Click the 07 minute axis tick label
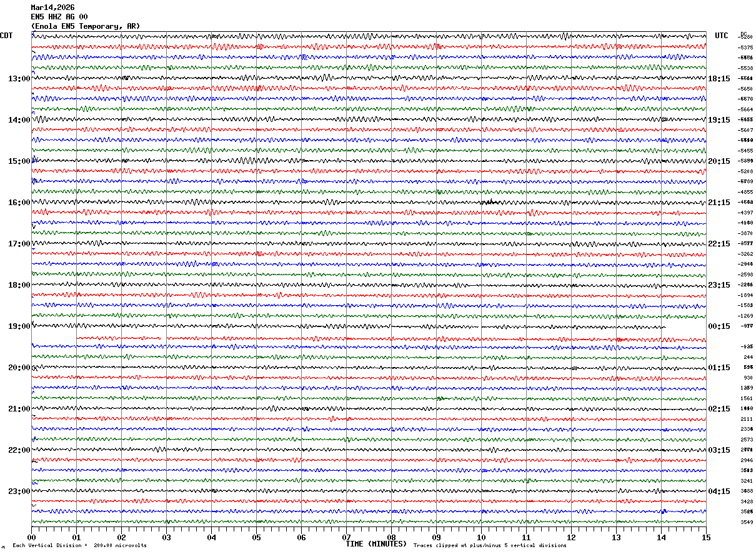This screenshot has height=554, width=756. 346,537
